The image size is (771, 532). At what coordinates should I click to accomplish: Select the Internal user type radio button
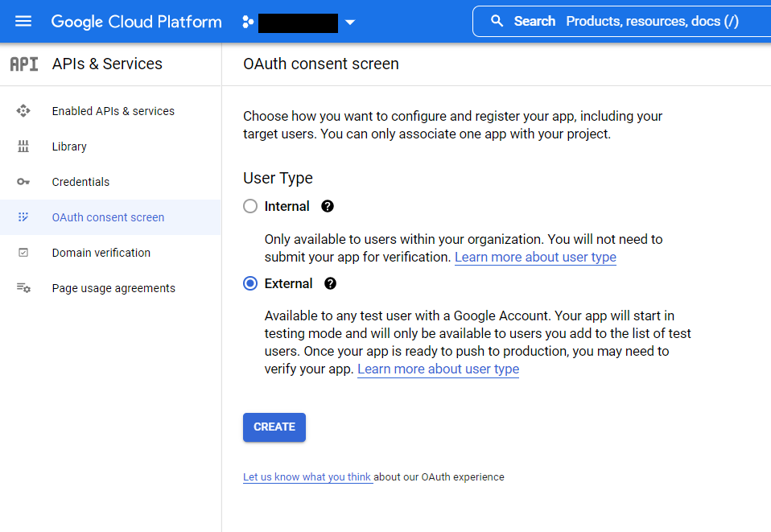tap(249, 206)
